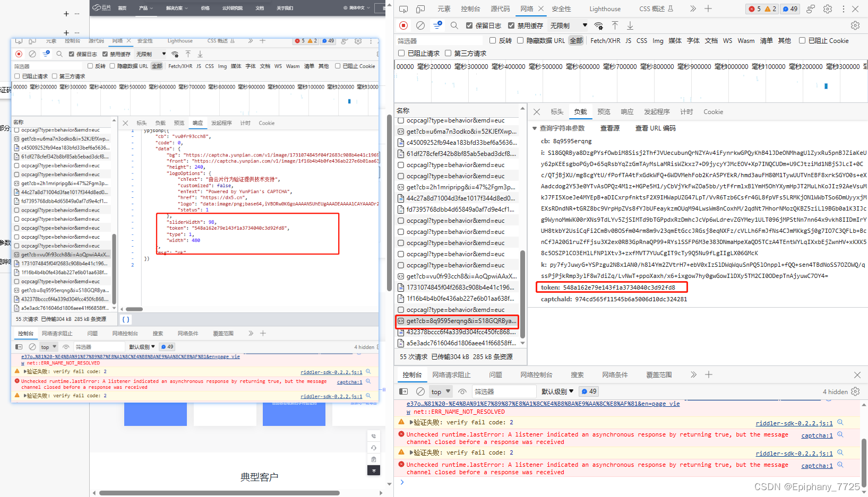Open Network panel settings gear in right DevTools

[855, 25]
